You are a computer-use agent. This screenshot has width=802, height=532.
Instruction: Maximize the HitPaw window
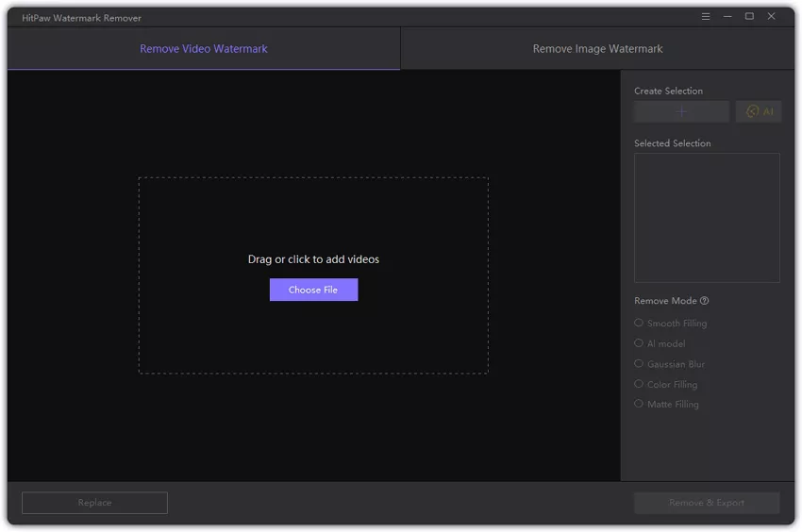[749, 17]
